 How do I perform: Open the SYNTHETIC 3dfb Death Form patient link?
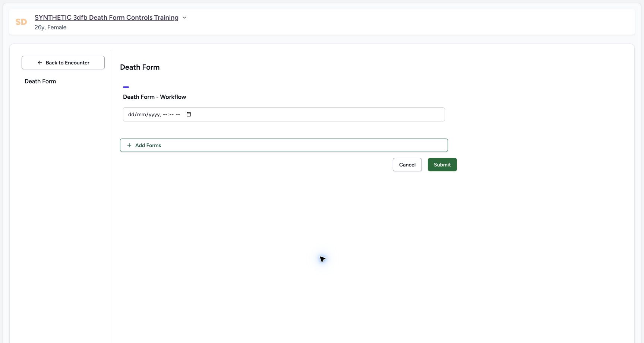107,18
